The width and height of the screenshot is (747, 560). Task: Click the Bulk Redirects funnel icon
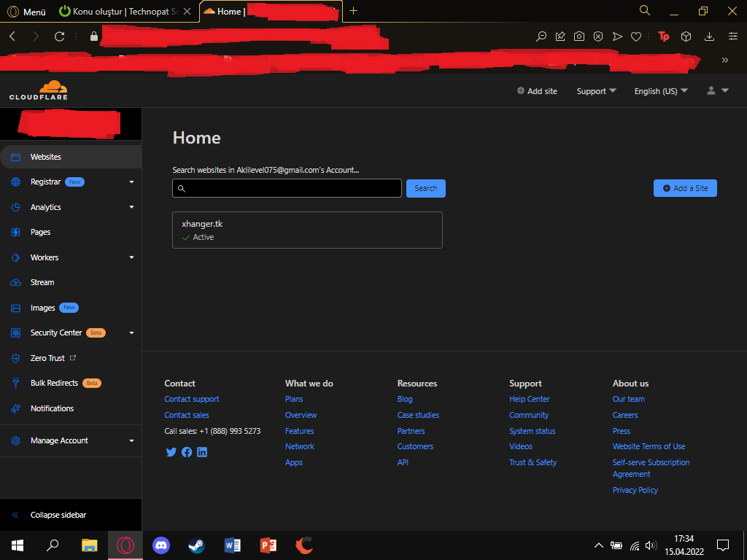coord(16,383)
